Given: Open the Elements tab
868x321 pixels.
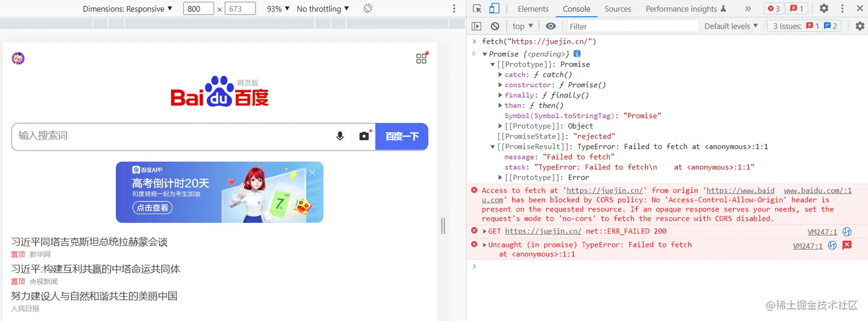Looking at the screenshot, I should click(x=533, y=9).
